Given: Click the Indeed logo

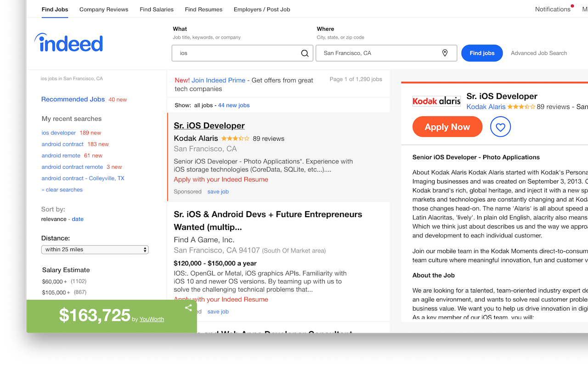Looking at the screenshot, I should [68, 43].
